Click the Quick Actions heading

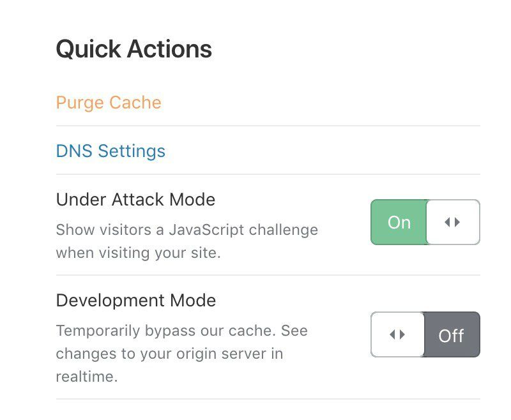coord(134,49)
